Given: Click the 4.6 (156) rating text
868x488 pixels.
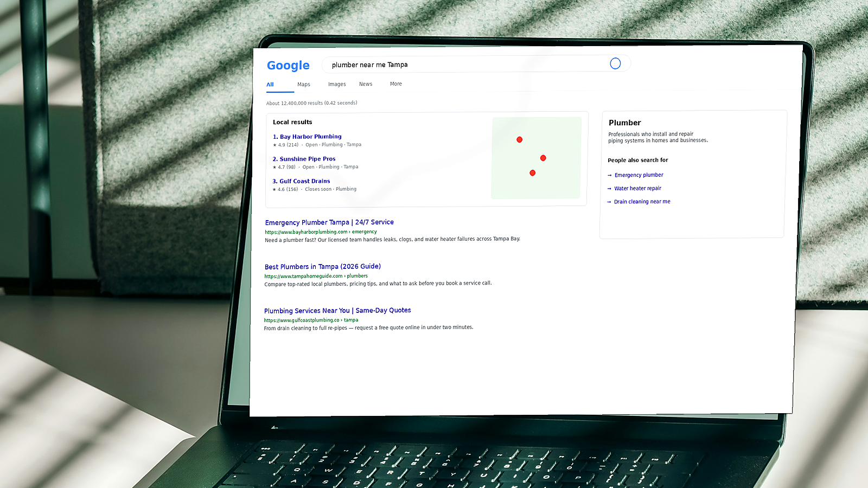Looking at the screenshot, I should click(x=285, y=189).
